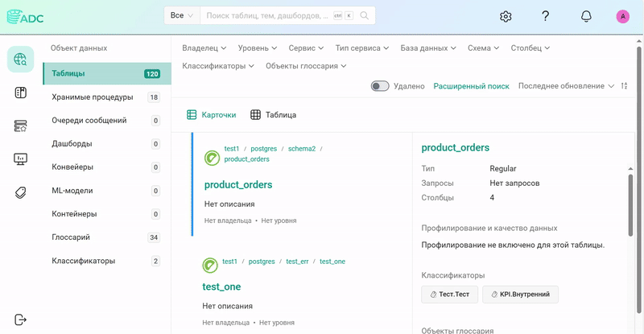Click Расширенный поиск link
The height and width of the screenshot is (334, 644).
(471, 86)
